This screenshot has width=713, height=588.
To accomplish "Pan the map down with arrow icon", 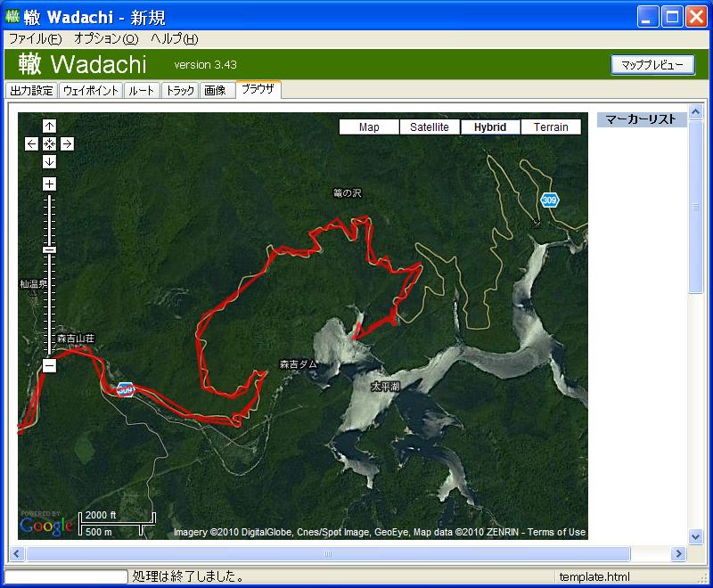I will point(49,161).
